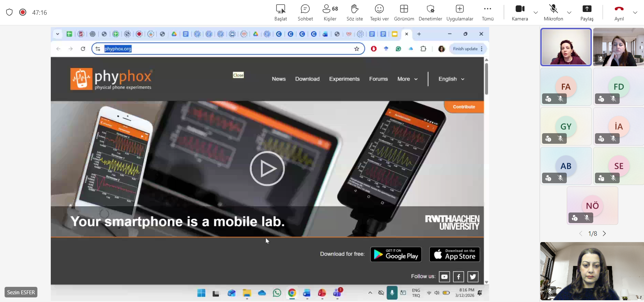Image resolution: width=644 pixels, height=302 pixels.
Task: Expand the Mikrofon options arrow
Action: [x=569, y=13]
